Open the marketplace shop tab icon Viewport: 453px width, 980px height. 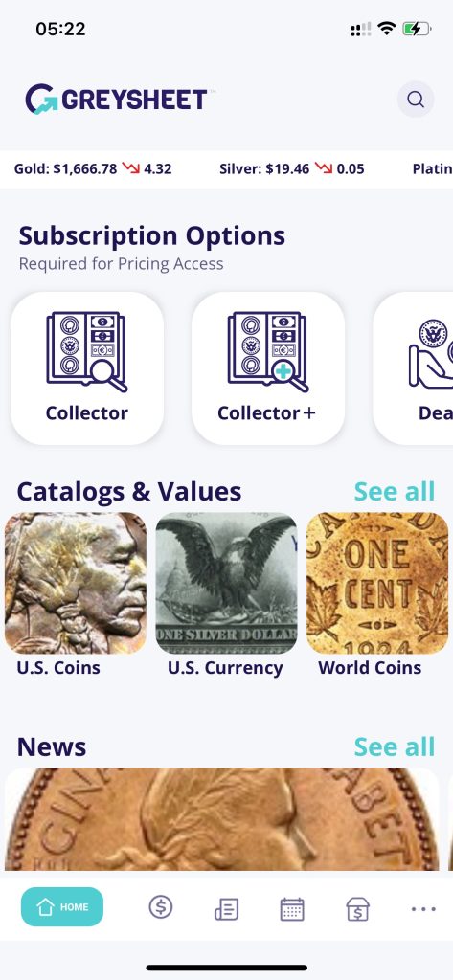358,909
